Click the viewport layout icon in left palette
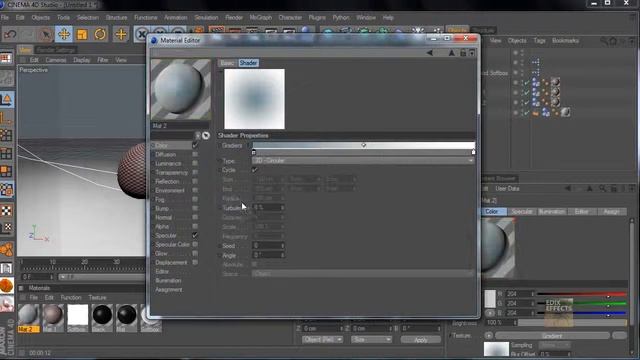640x360 pixels. pos(6,58)
